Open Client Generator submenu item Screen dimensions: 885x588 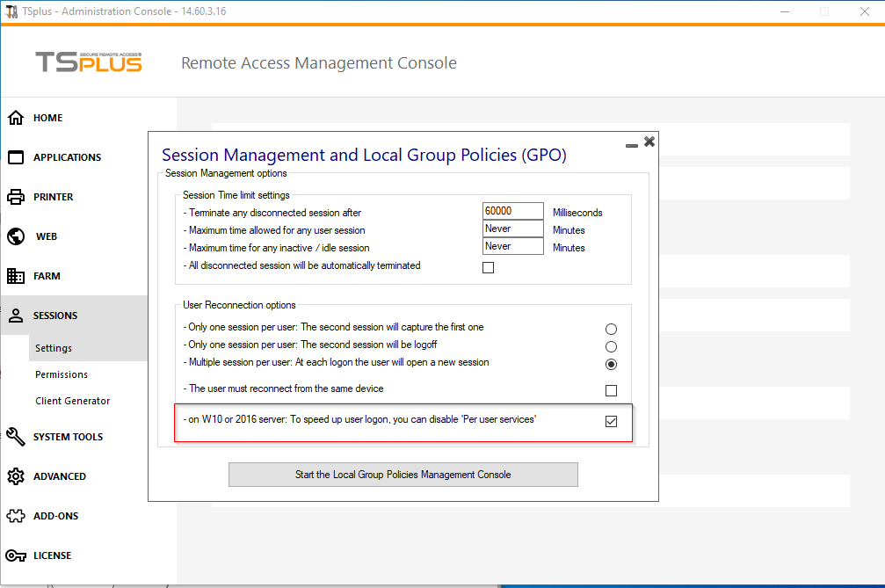72,401
